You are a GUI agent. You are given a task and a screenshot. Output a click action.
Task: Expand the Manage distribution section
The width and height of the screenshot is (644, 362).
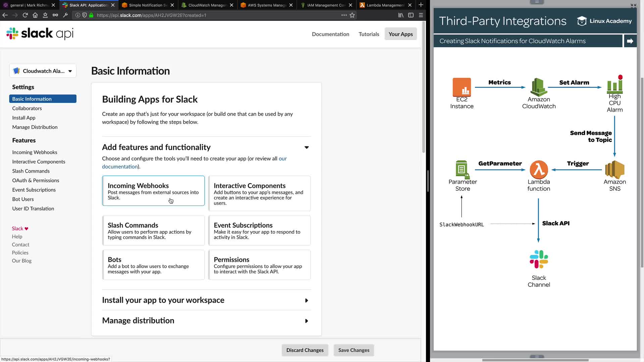(x=307, y=321)
